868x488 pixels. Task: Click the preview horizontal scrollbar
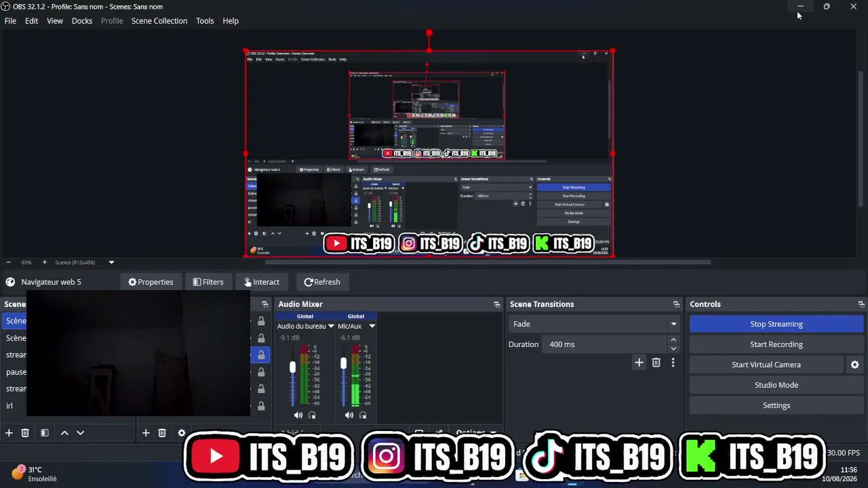[x=487, y=262]
